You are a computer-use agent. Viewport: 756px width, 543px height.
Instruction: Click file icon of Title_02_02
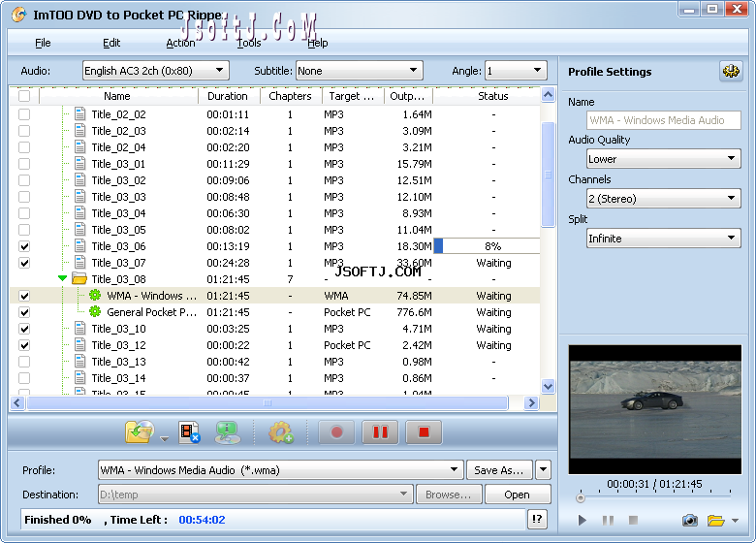coord(80,114)
